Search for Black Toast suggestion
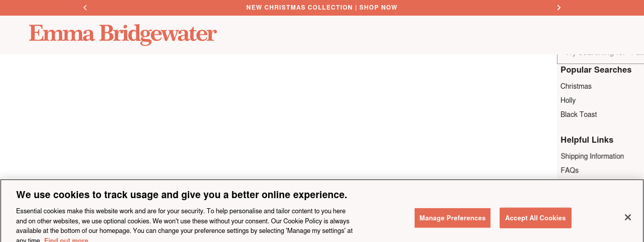 579,114
